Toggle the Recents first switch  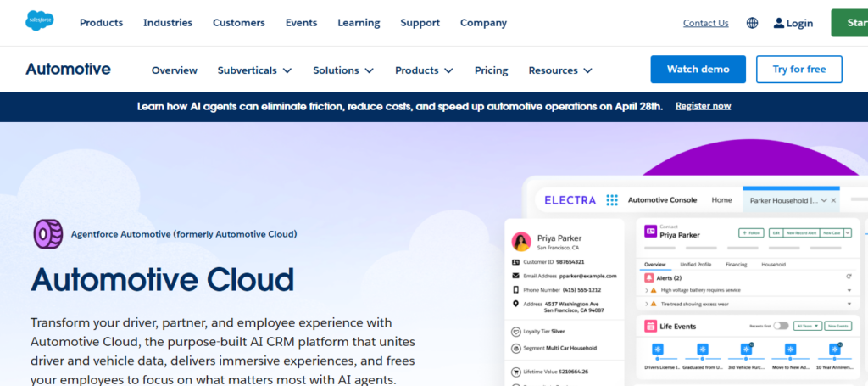(x=781, y=326)
